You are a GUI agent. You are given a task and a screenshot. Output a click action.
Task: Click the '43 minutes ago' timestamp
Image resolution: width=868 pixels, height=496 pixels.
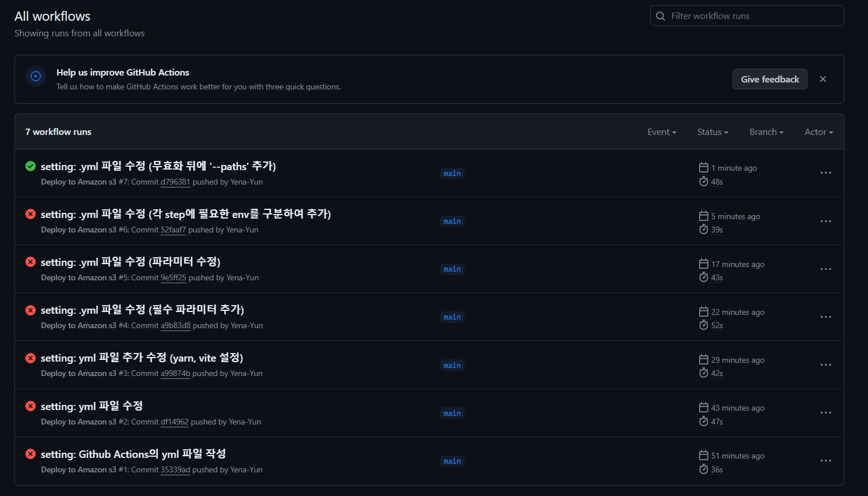tap(738, 408)
